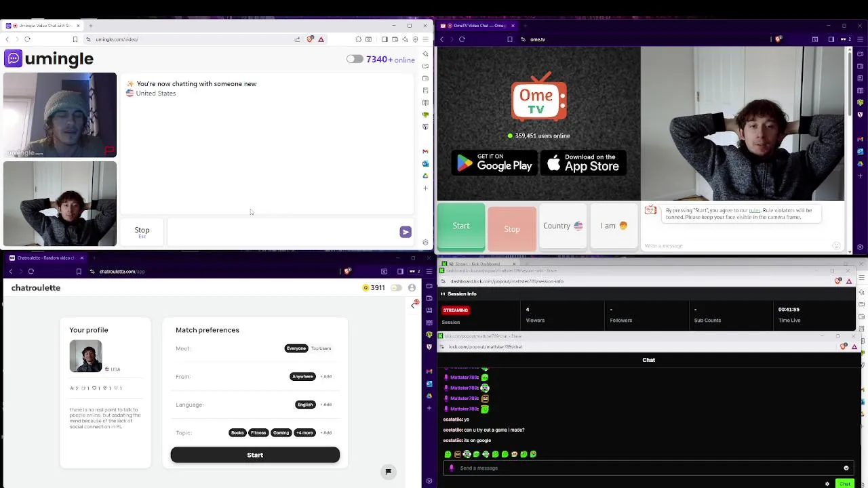
Task: Select the Chatroulette browser tab
Action: click(x=47, y=258)
